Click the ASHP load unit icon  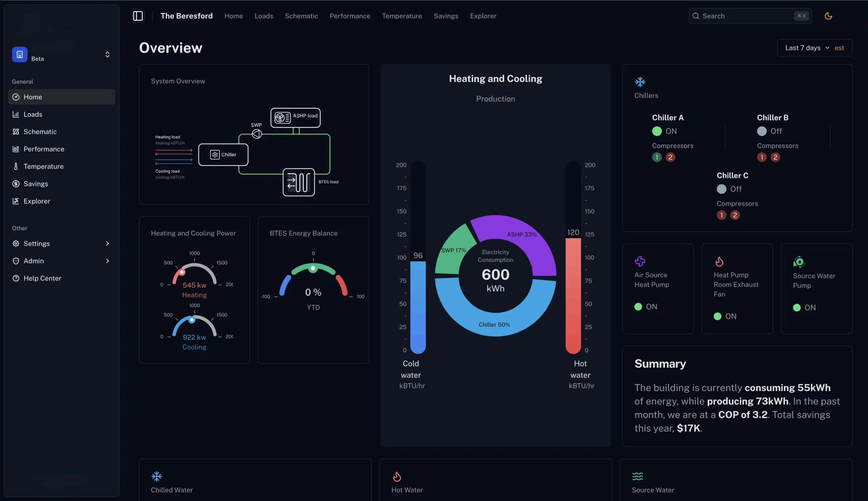(x=282, y=118)
